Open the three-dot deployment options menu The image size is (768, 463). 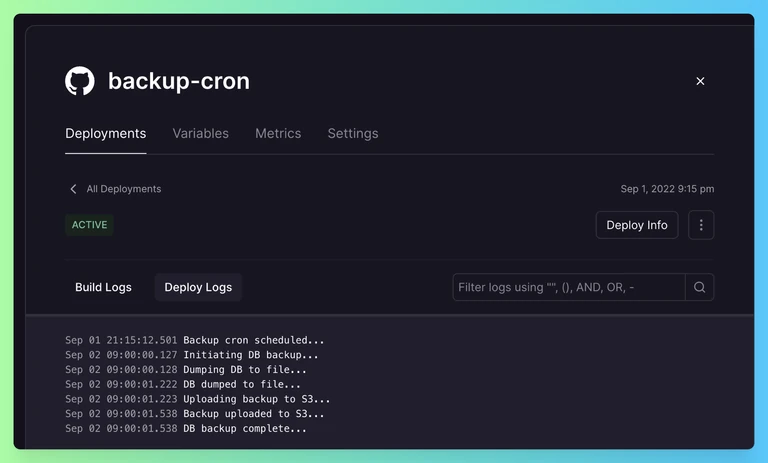[701, 225]
